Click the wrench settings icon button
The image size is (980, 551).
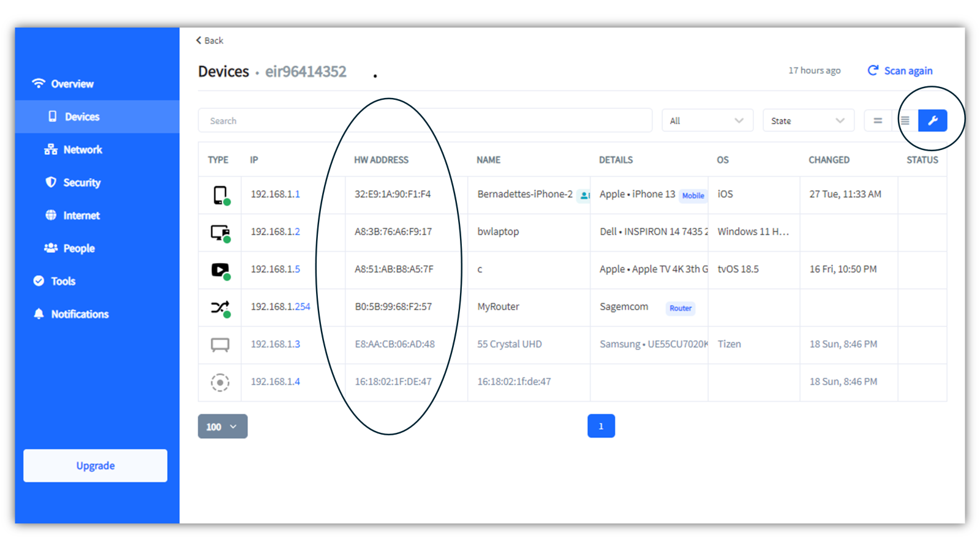[x=932, y=121]
